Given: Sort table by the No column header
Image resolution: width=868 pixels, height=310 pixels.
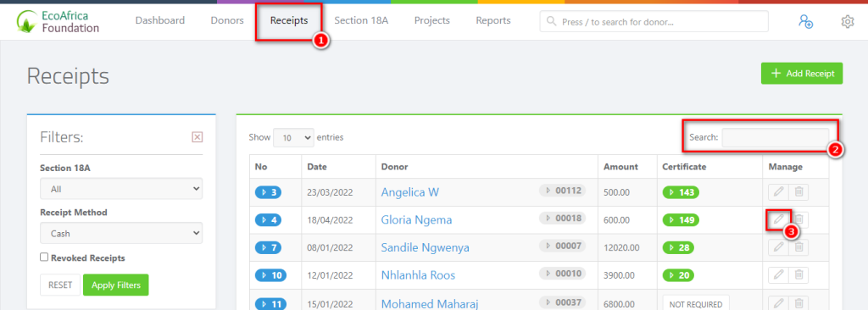Looking at the screenshot, I should coord(275,167).
